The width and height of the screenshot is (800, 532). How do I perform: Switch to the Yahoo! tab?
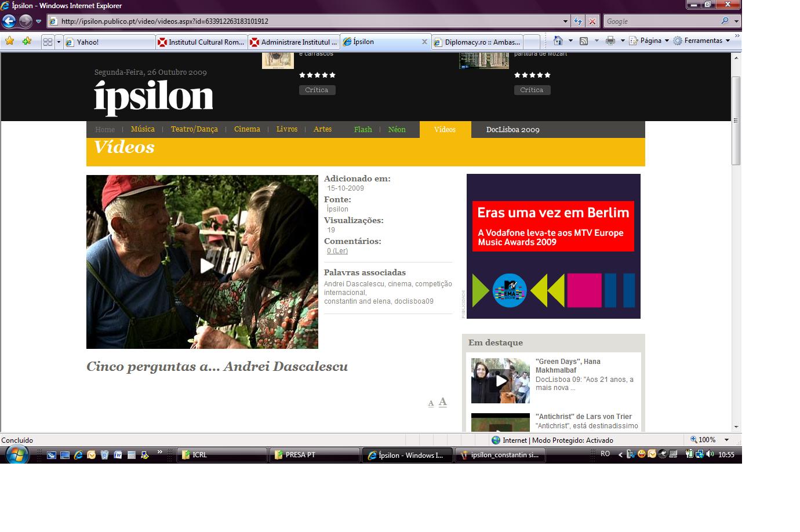coord(109,42)
